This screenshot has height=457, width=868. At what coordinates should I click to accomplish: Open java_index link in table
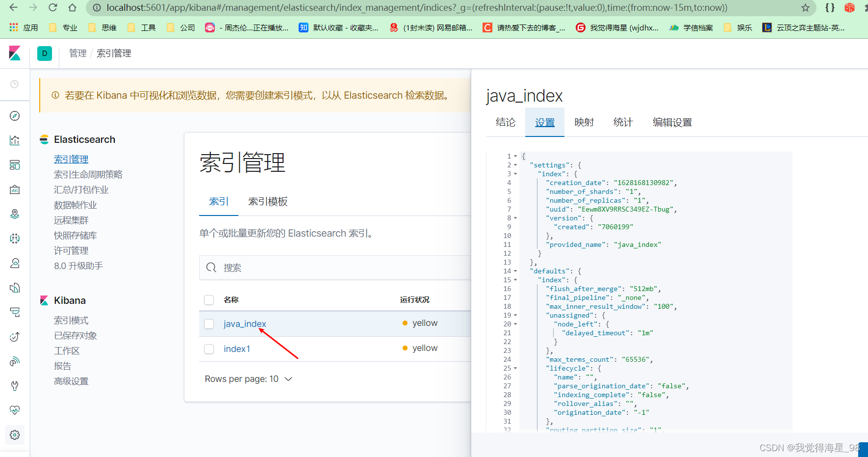[x=245, y=324]
